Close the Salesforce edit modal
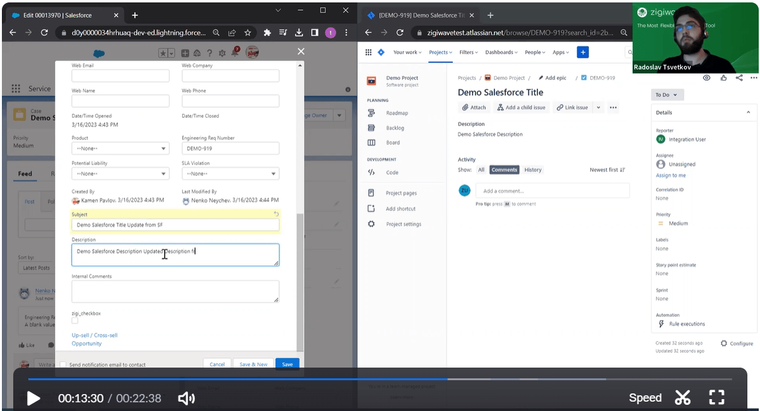The height and width of the screenshot is (411, 760). [x=301, y=51]
